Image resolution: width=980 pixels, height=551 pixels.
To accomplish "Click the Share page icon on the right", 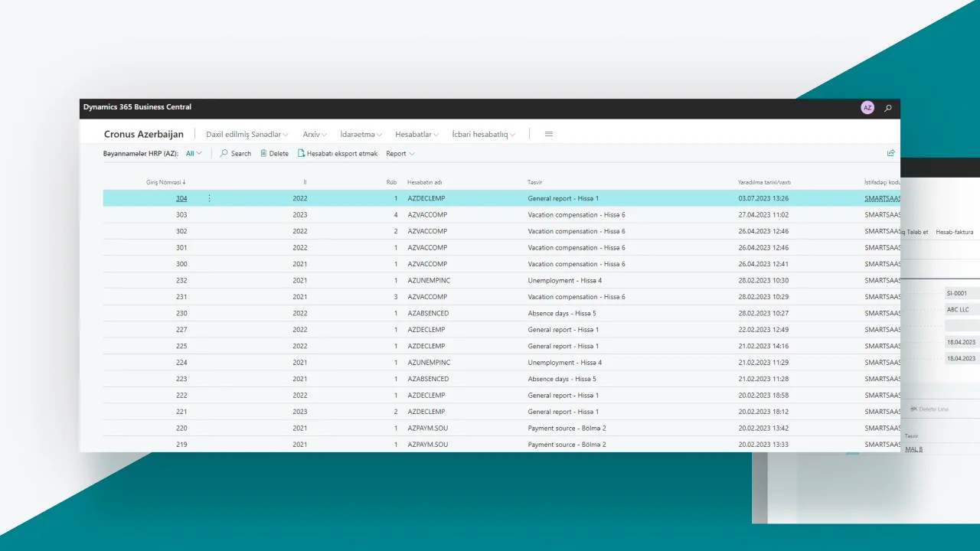I will [890, 152].
